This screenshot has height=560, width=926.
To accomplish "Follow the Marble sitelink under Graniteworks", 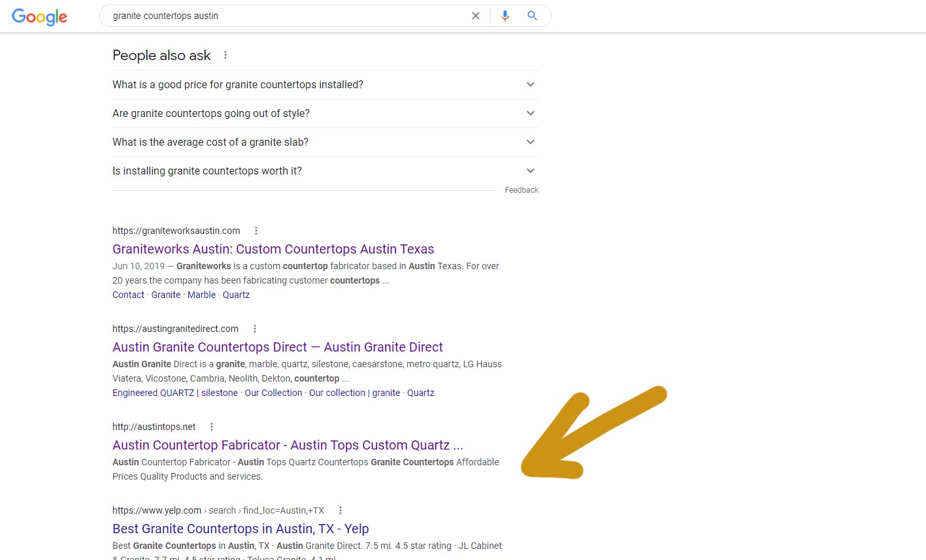I will pos(201,295).
